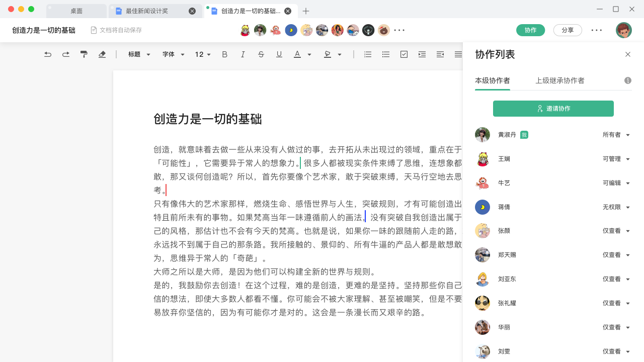
Task: Open the highlight color picker arrow
Action: tap(340, 54)
